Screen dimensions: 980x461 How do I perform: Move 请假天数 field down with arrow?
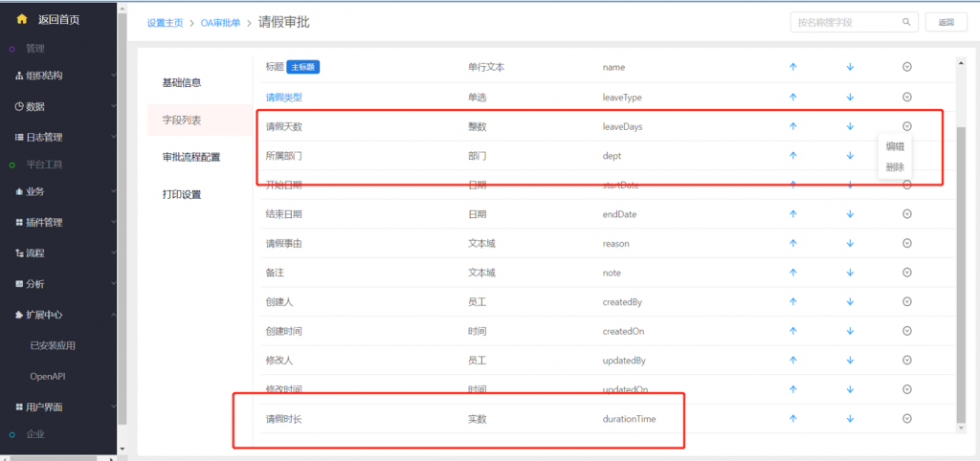(x=850, y=126)
